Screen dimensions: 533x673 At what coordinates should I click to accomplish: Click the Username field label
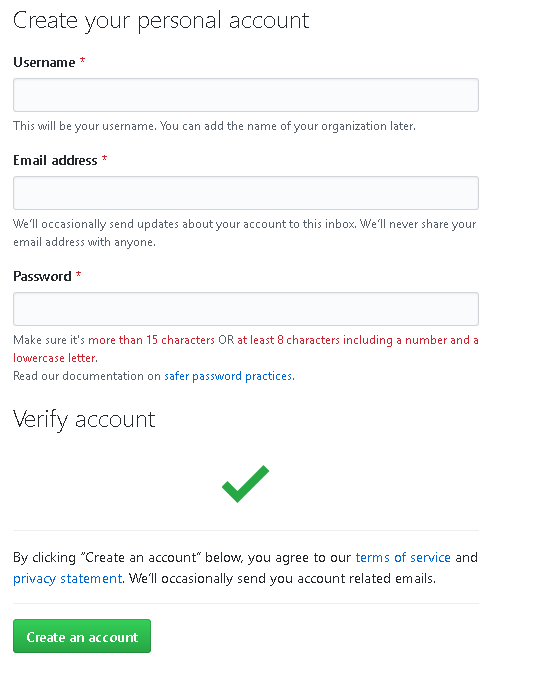[44, 62]
